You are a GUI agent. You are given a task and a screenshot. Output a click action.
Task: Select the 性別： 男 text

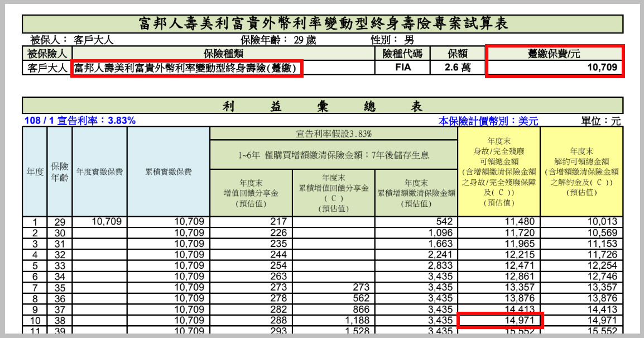point(392,40)
